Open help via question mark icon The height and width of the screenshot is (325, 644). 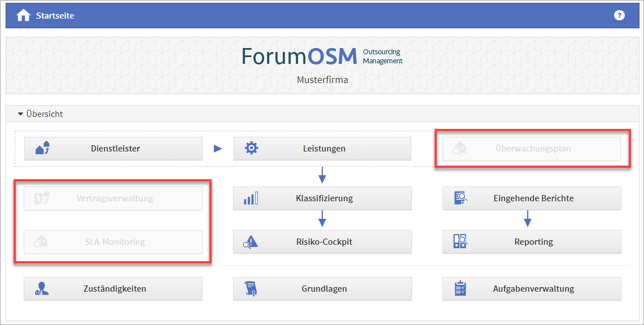tap(619, 15)
